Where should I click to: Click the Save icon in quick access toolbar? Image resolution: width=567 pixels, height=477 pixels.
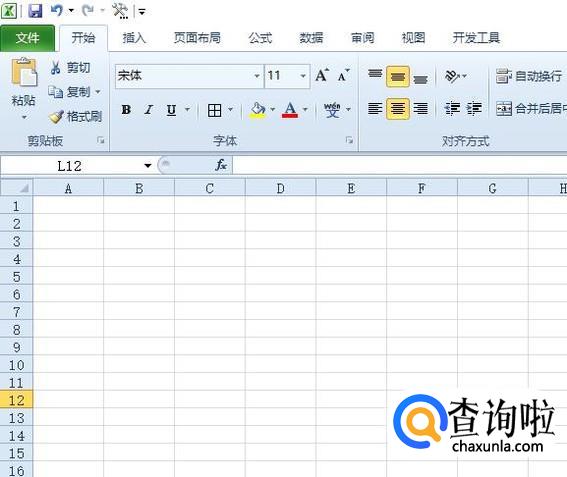pos(35,11)
